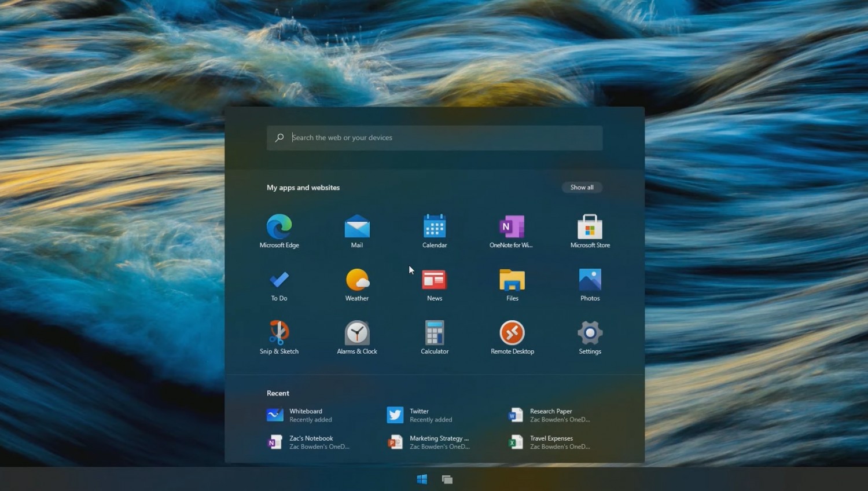Open Alarms & Clock
This screenshot has width=868, height=491.
point(357,338)
